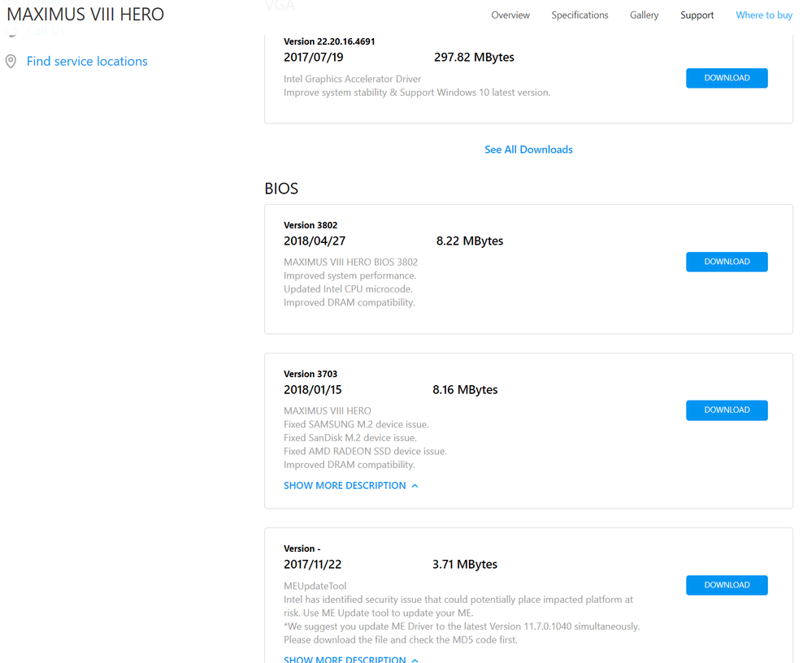Open Find service locations link
This screenshot has width=812, height=663.
pos(87,61)
